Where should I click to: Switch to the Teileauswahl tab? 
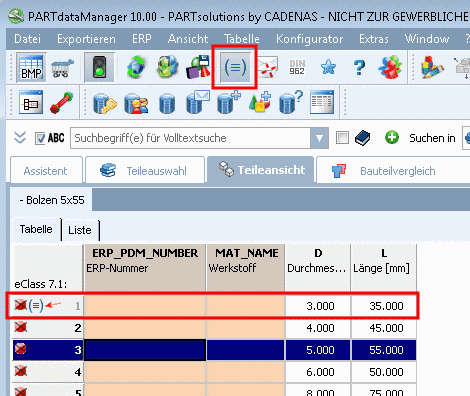(145, 170)
